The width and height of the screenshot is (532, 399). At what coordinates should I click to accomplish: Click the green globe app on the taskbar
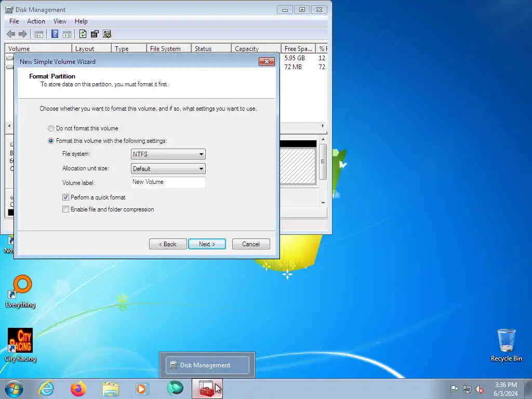pyautogui.click(x=175, y=388)
